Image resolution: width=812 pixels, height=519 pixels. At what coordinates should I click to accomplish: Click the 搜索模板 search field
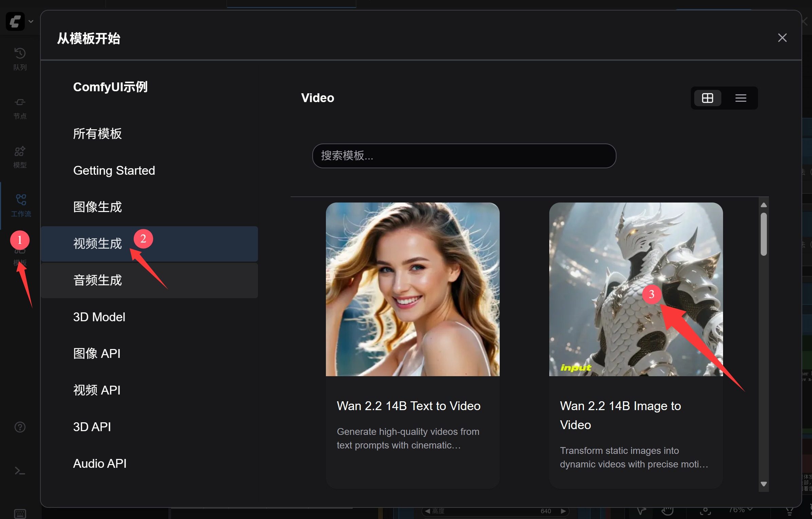coord(464,156)
